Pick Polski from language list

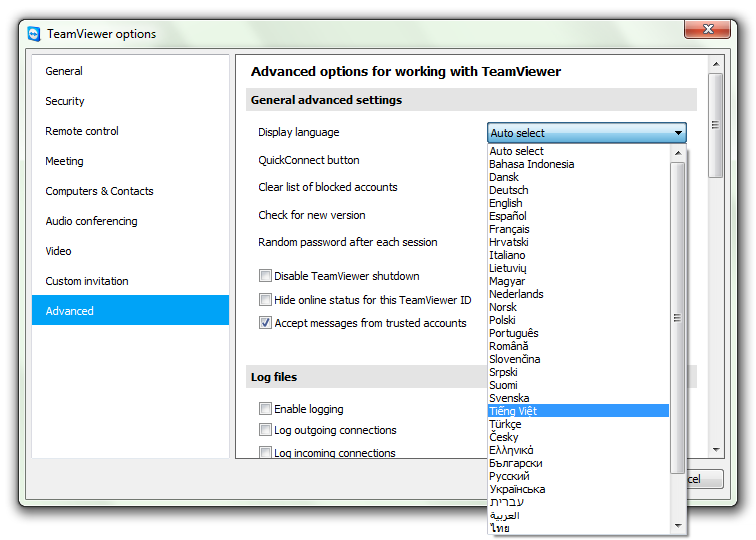[x=579, y=320]
